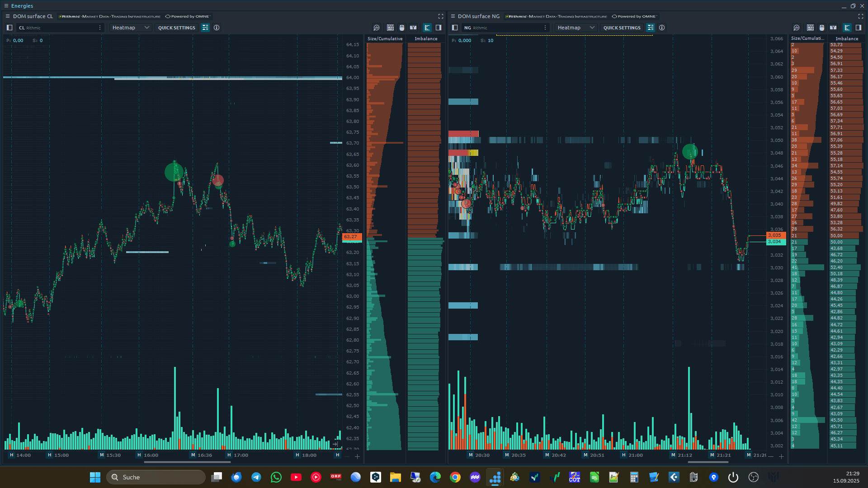This screenshot has height=488, width=868.
Task: Open the CL panel hamburger menu
Action: (x=7, y=16)
